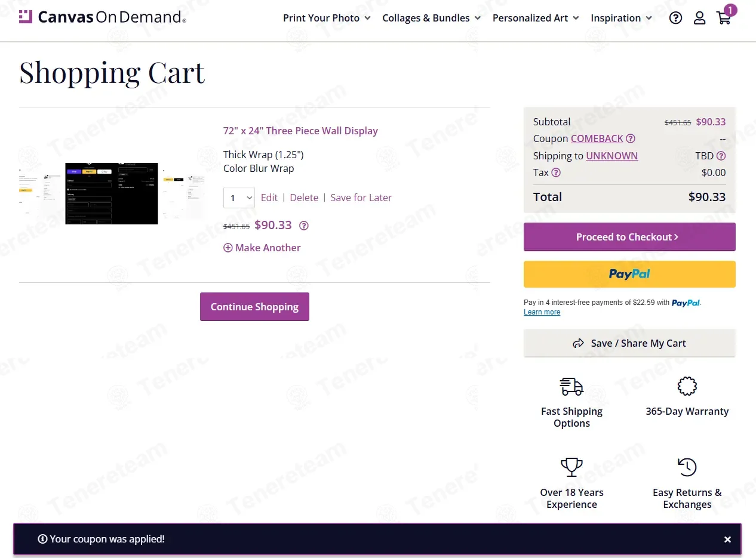
Task: Open the user account icon
Action: [x=699, y=18]
